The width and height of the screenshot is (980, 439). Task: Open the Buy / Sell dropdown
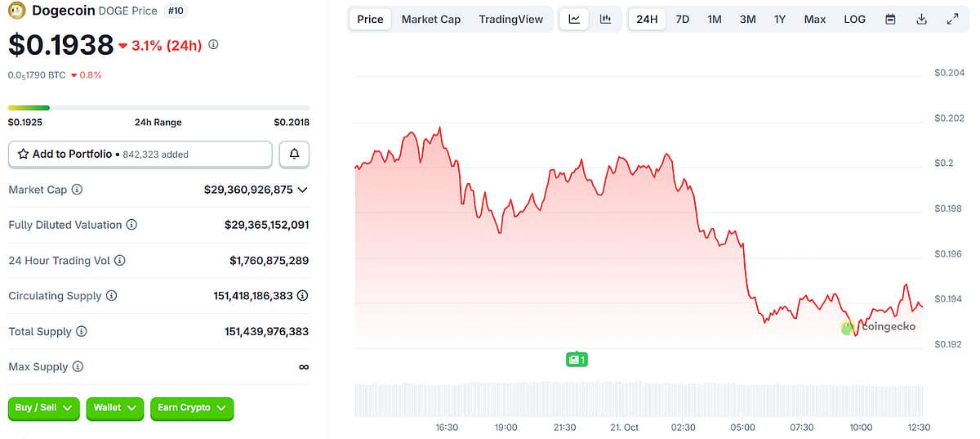coord(43,408)
